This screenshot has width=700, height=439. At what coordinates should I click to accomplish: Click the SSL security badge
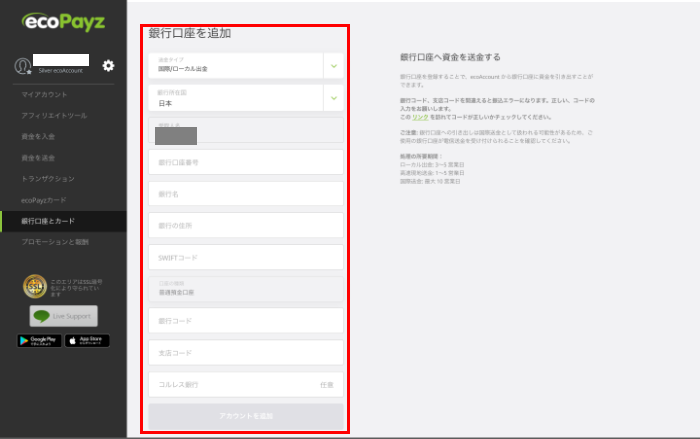[x=36, y=287]
